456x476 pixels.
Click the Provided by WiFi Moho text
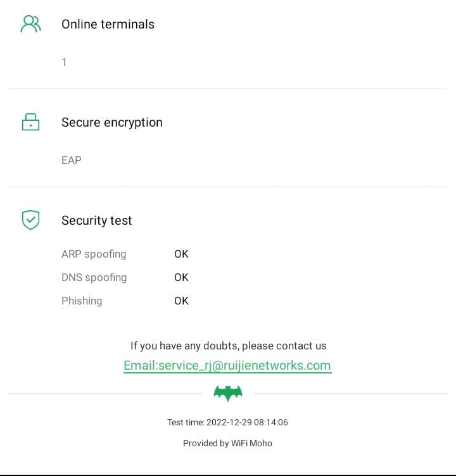pyautogui.click(x=227, y=443)
